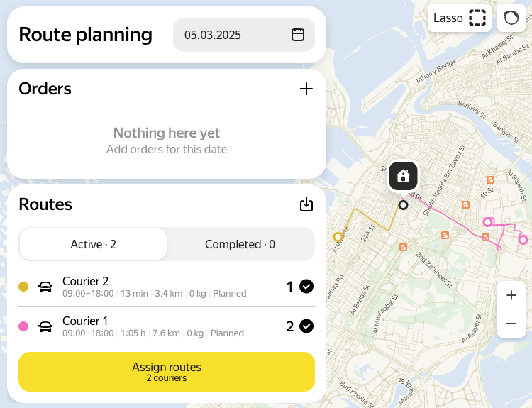The width and height of the screenshot is (532, 408).
Task: Click the depot home marker on map
Action: tap(403, 175)
